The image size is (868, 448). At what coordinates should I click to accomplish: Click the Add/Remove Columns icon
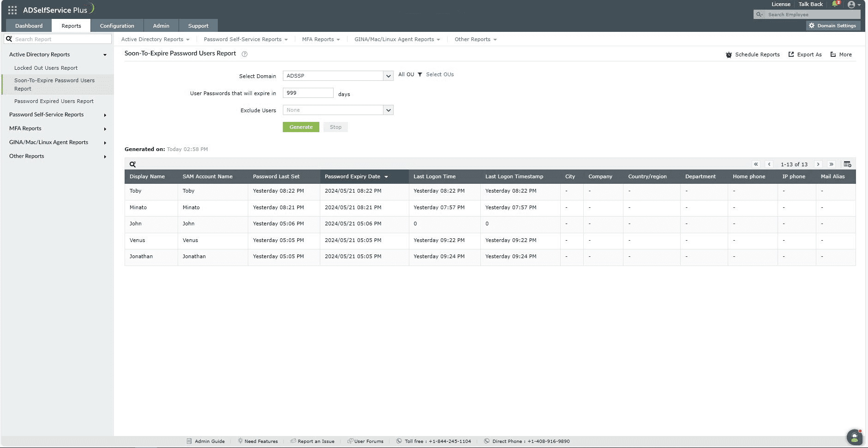[x=847, y=164]
